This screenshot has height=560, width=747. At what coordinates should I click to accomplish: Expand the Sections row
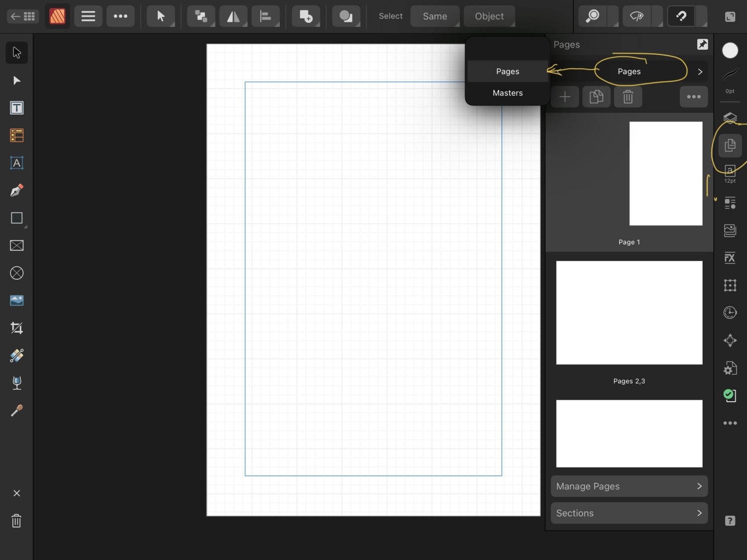pyautogui.click(x=629, y=513)
